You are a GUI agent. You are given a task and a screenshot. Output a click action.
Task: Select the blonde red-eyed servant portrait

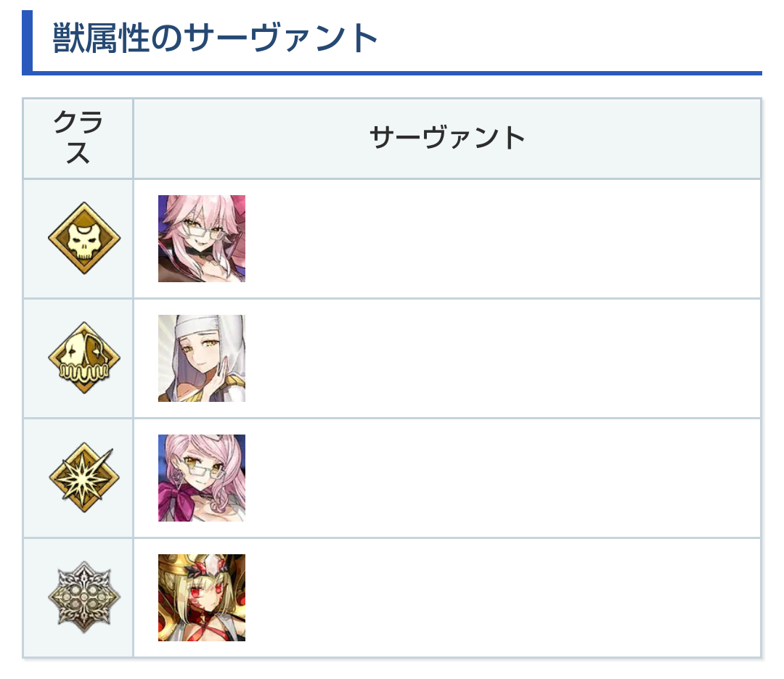click(x=202, y=597)
